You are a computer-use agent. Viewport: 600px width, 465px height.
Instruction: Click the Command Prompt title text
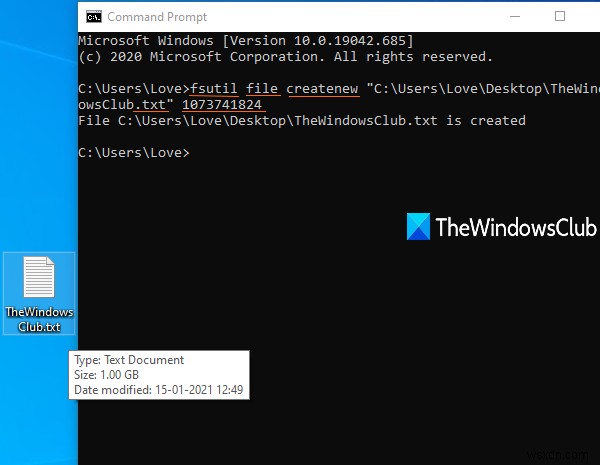(157, 17)
